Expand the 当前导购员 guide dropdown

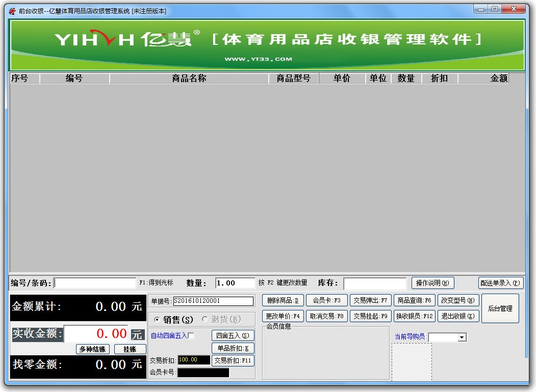coord(462,337)
